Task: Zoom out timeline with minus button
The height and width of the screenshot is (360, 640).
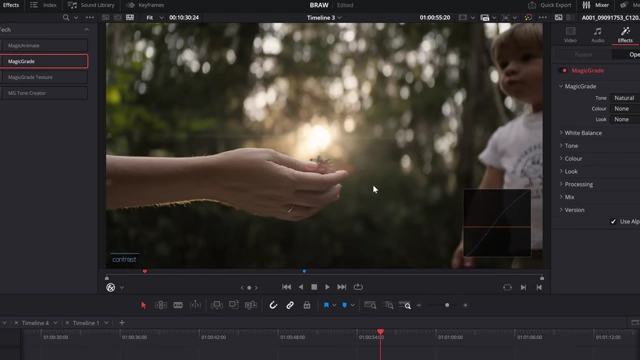Action: click(419, 305)
